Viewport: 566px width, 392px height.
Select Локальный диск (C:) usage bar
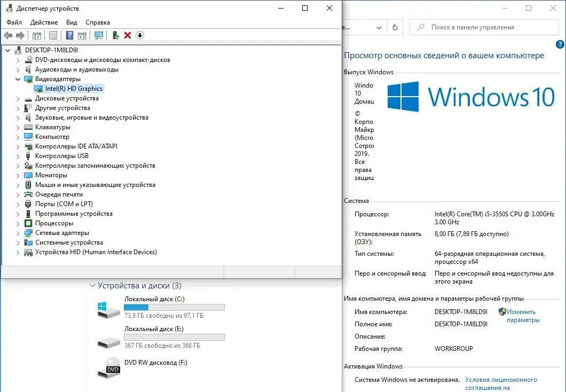pos(174,308)
